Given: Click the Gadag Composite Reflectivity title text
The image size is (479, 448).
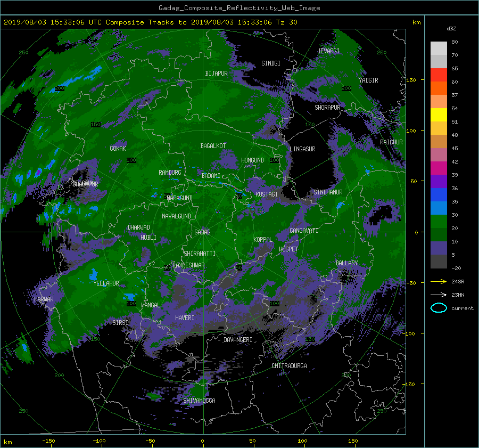Looking at the screenshot, I should coord(239,8).
